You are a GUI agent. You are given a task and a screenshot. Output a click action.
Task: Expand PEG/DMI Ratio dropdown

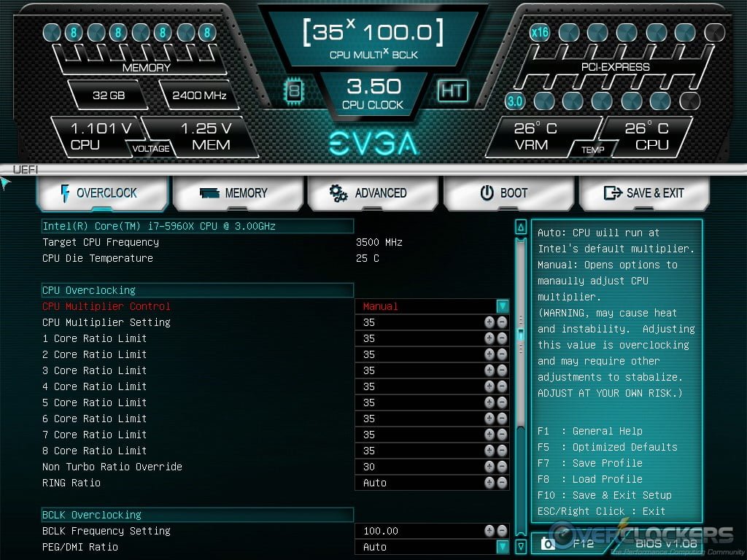(502, 547)
